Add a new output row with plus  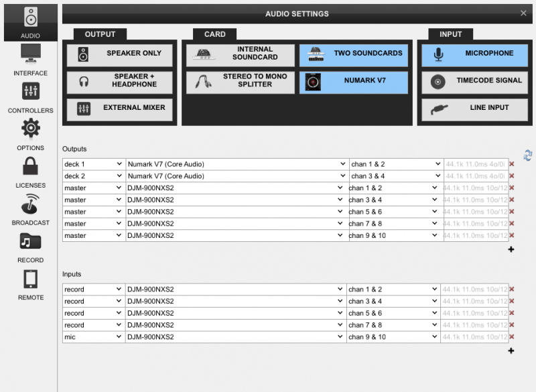click(x=511, y=249)
